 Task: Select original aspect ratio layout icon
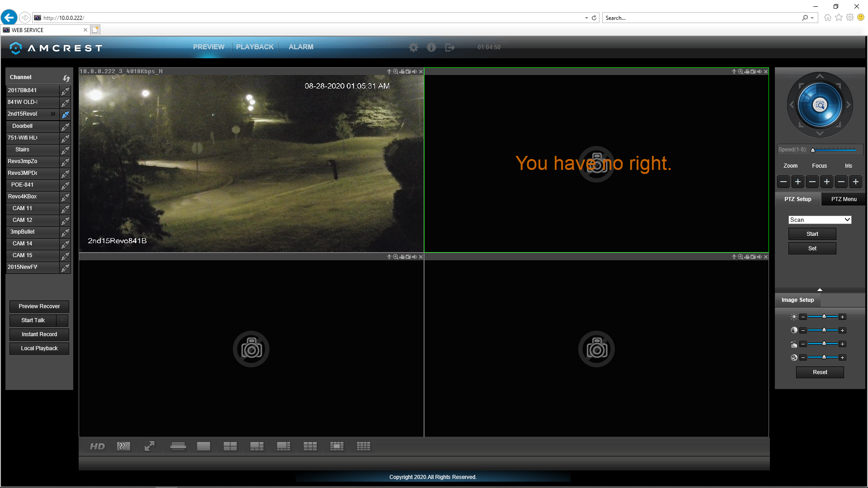[178, 446]
